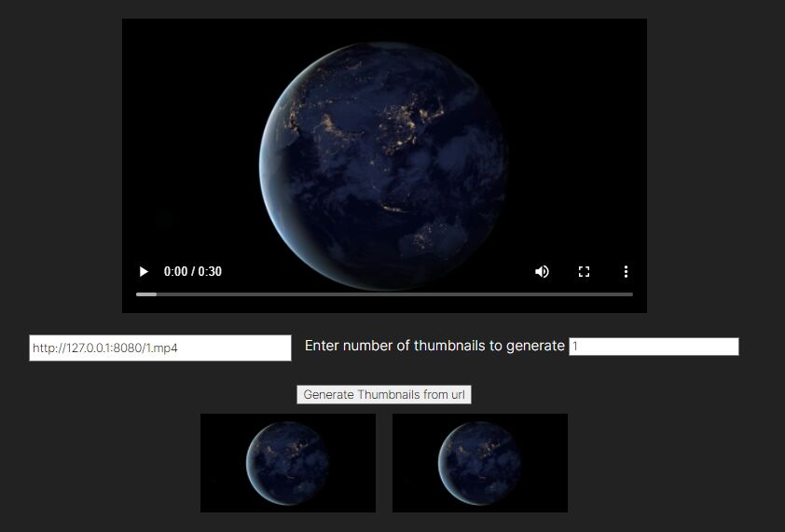Select the second generated Earth thumbnail
Viewport: 785px width, 532px height.
(x=480, y=463)
